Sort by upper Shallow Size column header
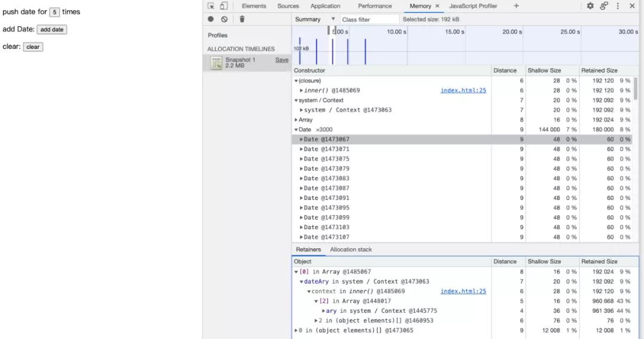Image resolution: width=644 pixels, height=339 pixels. (552, 70)
